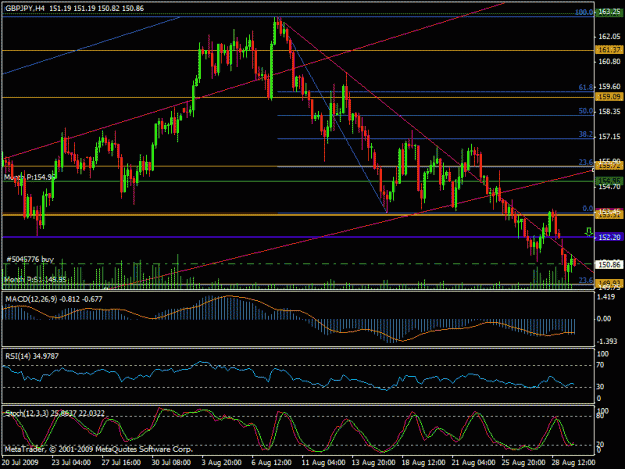625x469 pixels.
Task: Click the RSI(14) 34.9787 indicator label
Action: tap(31, 356)
